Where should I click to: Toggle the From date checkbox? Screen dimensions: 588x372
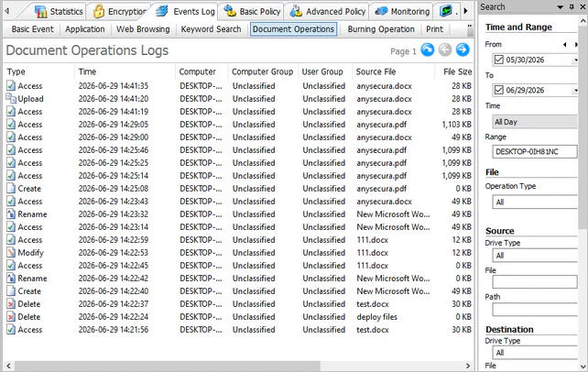(498, 60)
